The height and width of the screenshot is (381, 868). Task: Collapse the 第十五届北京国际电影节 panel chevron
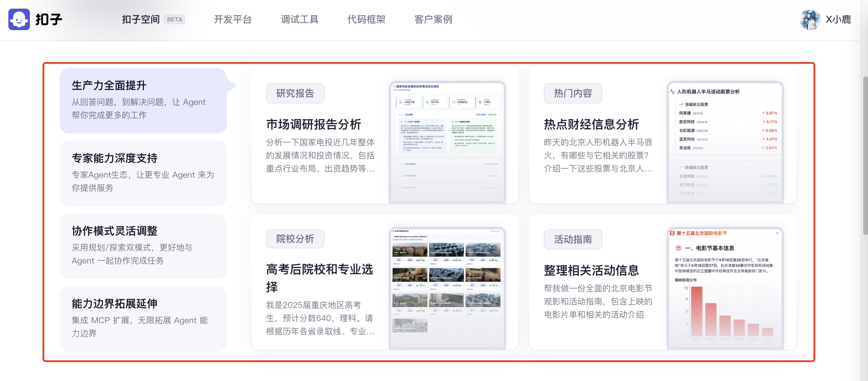point(777,233)
